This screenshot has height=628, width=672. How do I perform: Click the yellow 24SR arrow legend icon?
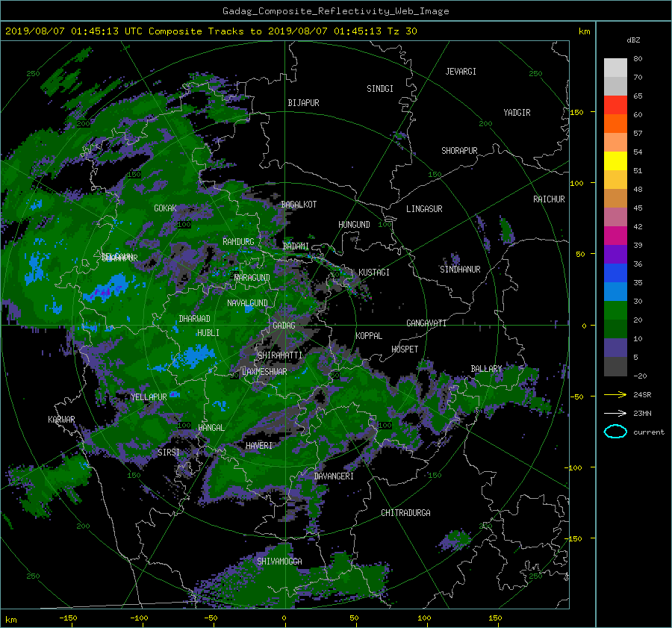pos(615,395)
